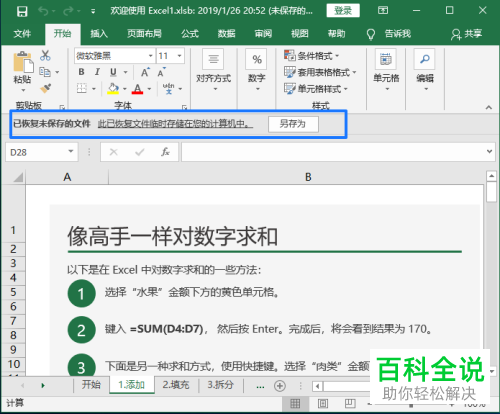Expand underline style dropdown arrow
Screen dimensions: 500x414
(x=126, y=72)
